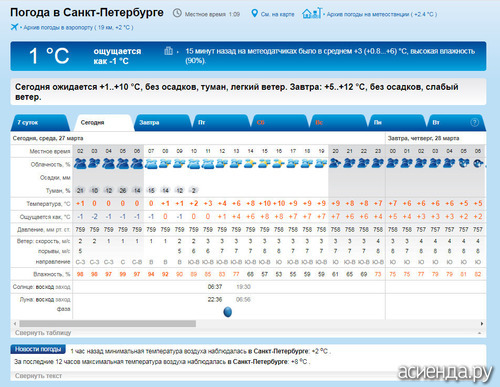Open the airport weather archive link
This screenshot has width=500, height=387.
coord(78,27)
